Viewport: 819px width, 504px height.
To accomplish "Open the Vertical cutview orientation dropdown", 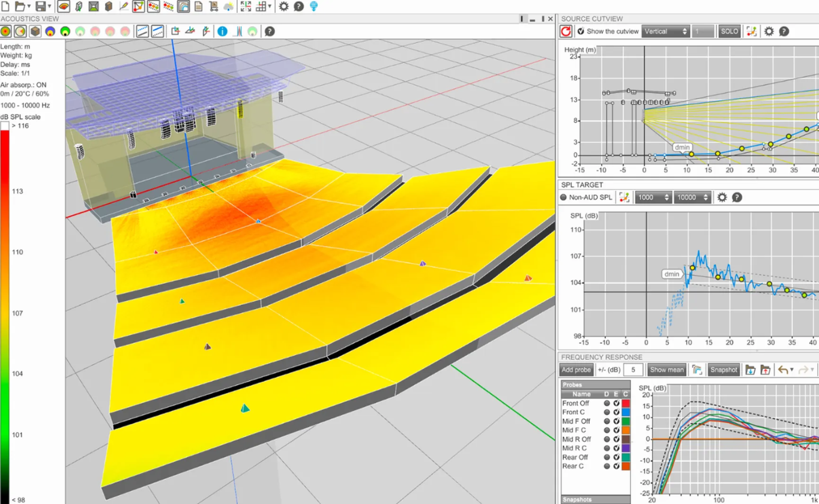I will click(x=665, y=31).
